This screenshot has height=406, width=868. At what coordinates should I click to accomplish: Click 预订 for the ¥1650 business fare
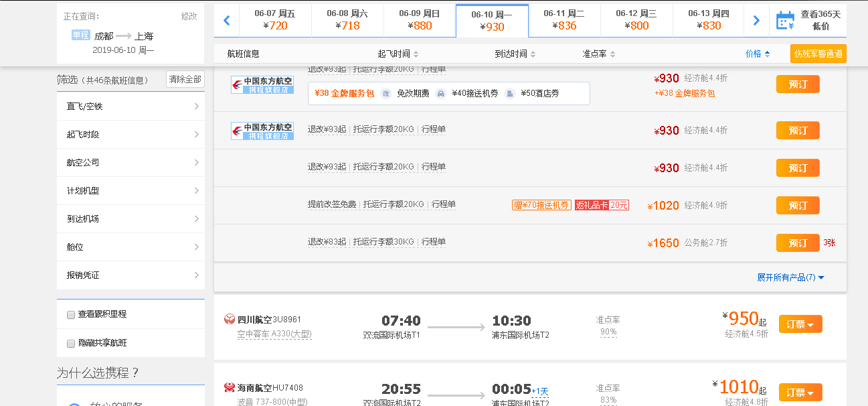pos(798,243)
